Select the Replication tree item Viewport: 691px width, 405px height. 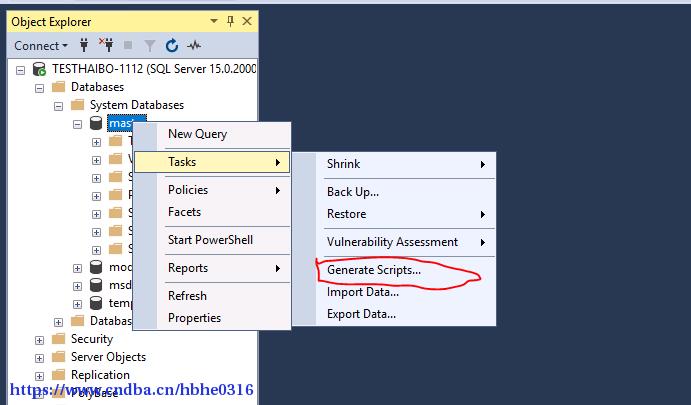(100, 375)
